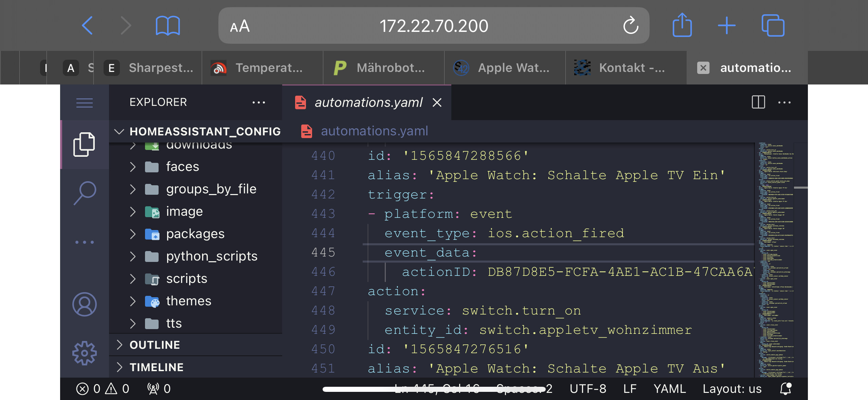
Task: Go back using Safari back arrow
Action: 87,25
